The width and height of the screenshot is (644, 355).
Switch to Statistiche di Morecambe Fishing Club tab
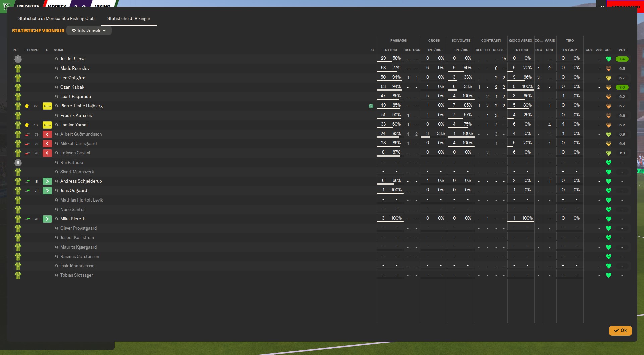[x=56, y=19]
